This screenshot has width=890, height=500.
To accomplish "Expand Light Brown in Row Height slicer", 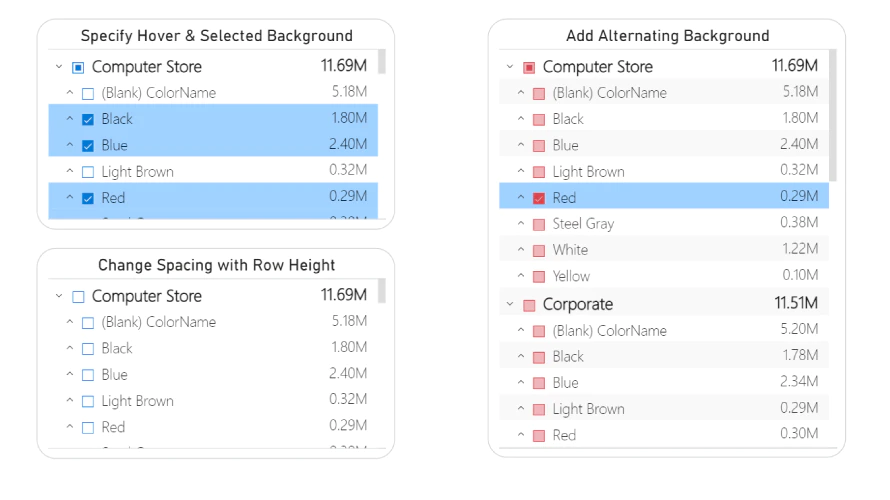I will pyautogui.click(x=70, y=400).
